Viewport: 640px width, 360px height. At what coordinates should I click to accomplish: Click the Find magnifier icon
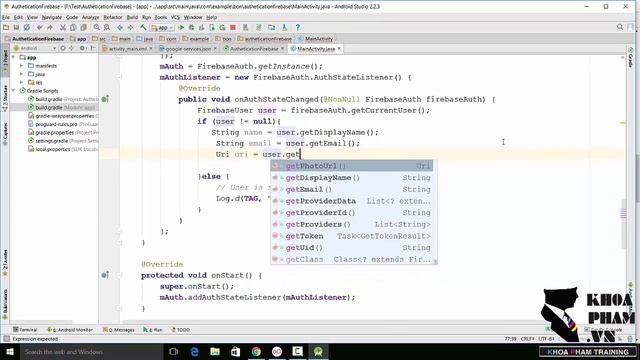(97, 27)
